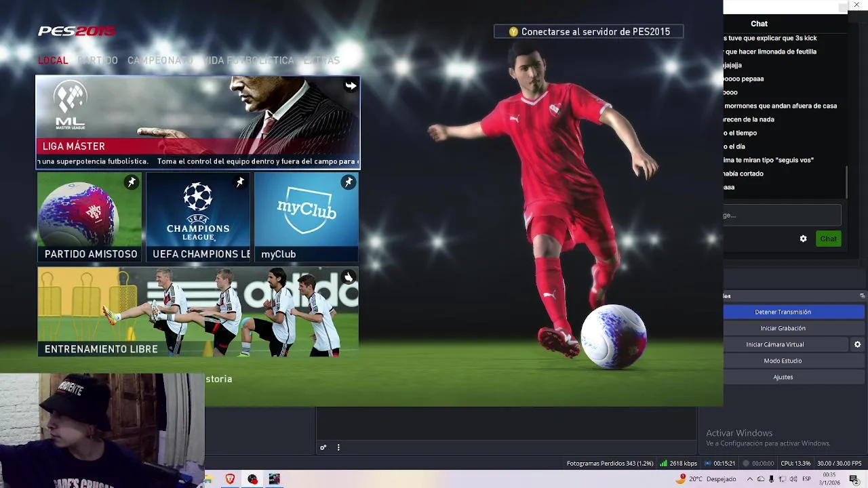Open the Partido Amistoso tile
The width and height of the screenshot is (868, 488).
coord(90,217)
